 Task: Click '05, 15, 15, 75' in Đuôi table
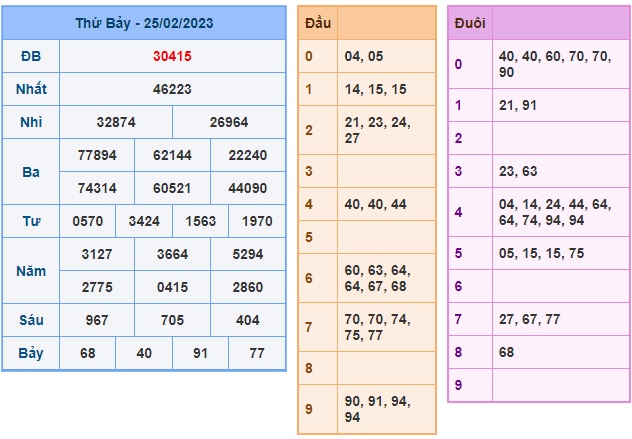[541, 254]
